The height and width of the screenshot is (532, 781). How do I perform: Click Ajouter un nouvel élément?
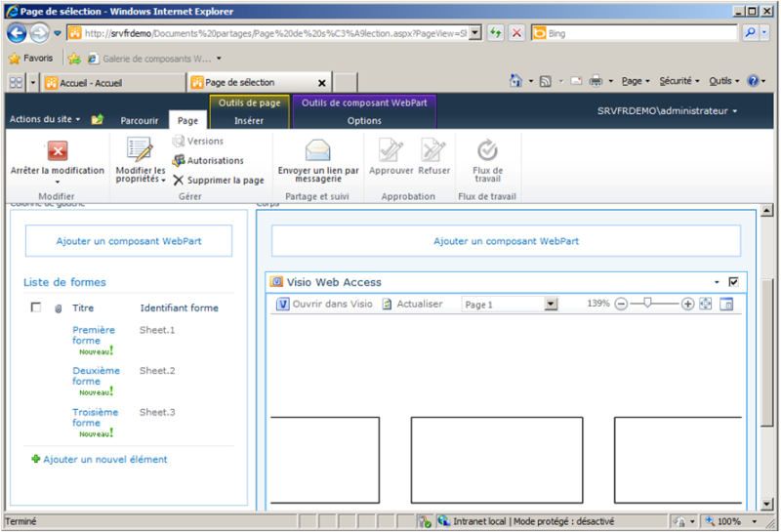[x=104, y=459]
